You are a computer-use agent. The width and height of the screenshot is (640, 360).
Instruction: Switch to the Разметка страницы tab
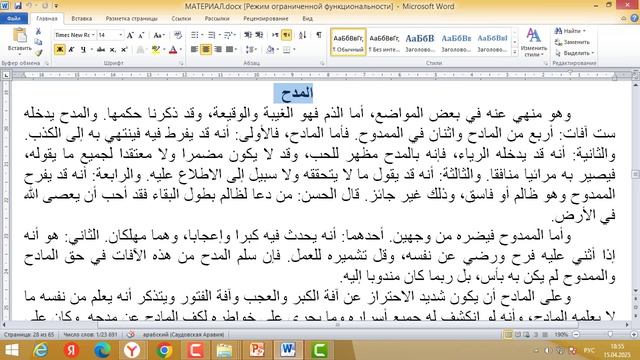click(131, 18)
